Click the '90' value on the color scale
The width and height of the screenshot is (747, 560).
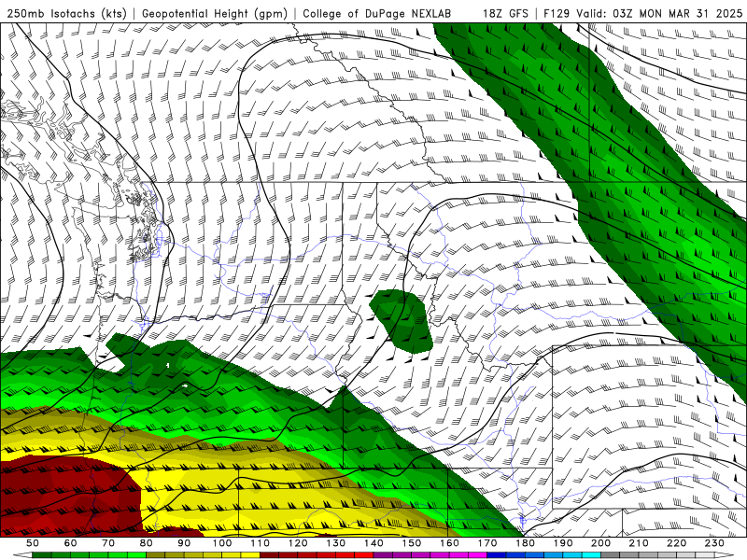click(184, 543)
